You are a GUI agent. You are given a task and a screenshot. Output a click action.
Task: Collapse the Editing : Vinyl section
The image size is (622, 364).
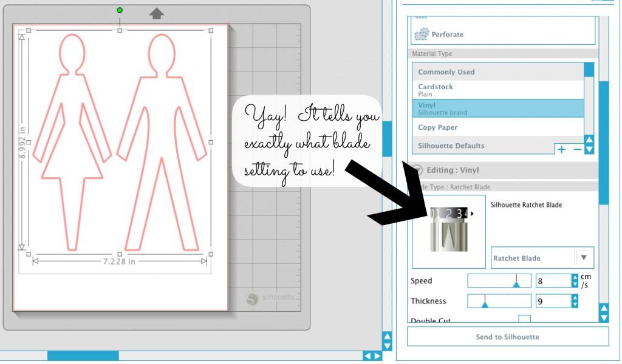pyautogui.click(x=418, y=170)
